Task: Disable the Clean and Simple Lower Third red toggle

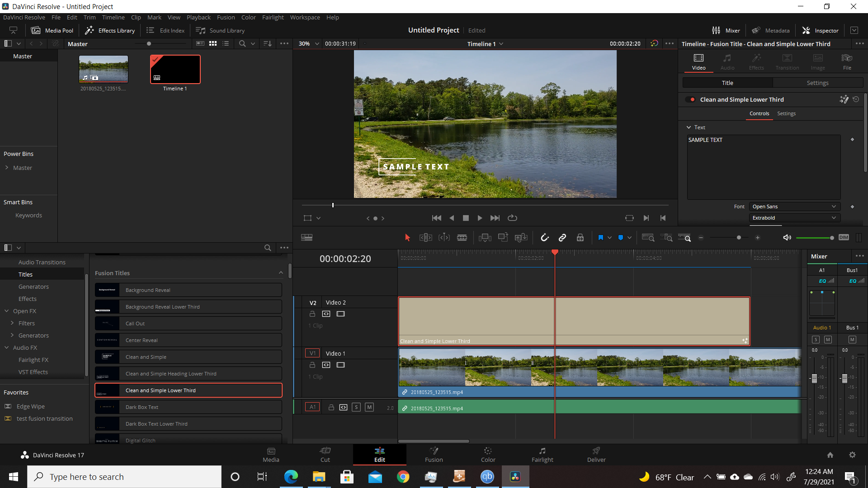Action: click(690, 99)
